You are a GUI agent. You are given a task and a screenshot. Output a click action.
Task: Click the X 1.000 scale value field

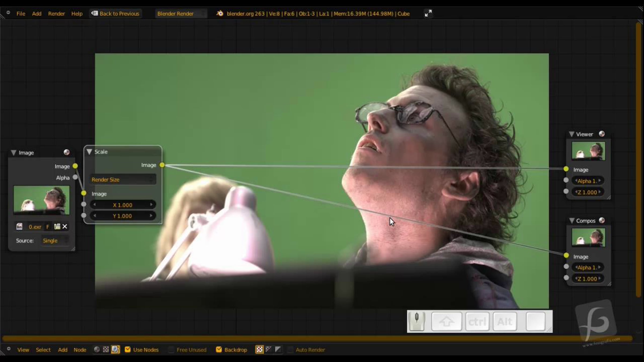tap(123, 205)
